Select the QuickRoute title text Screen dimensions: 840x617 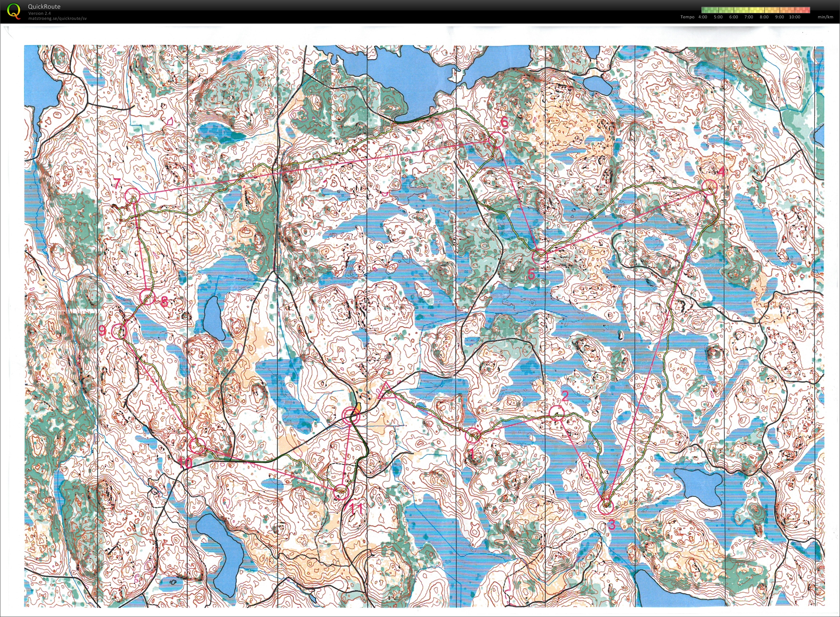point(44,6)
